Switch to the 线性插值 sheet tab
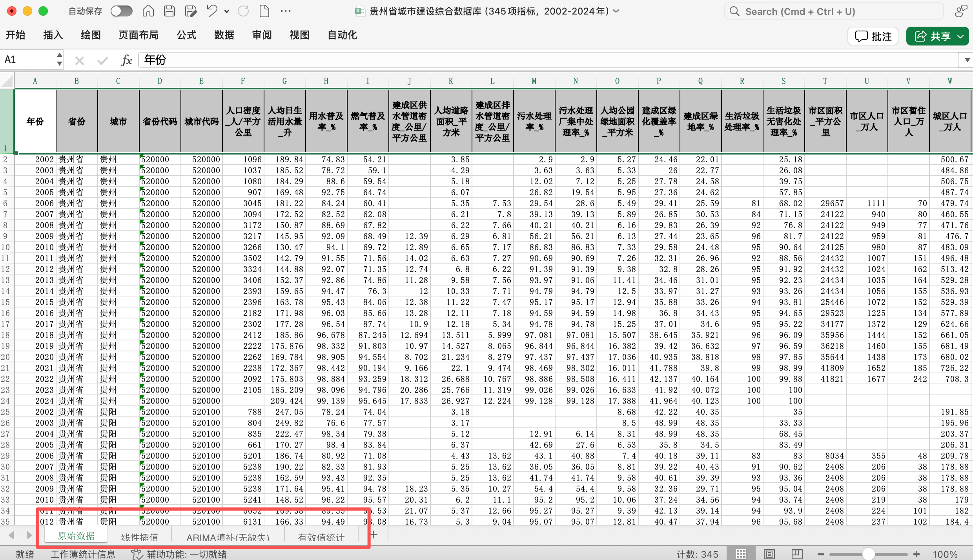The image size is (973, 560). (139, 537)
